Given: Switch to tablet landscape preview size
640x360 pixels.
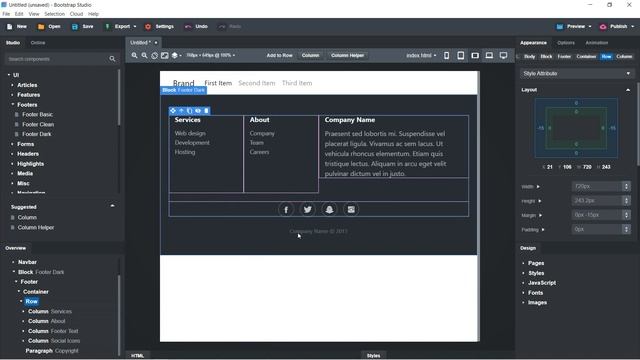Looking at the screenshot, I should [475, 56].
